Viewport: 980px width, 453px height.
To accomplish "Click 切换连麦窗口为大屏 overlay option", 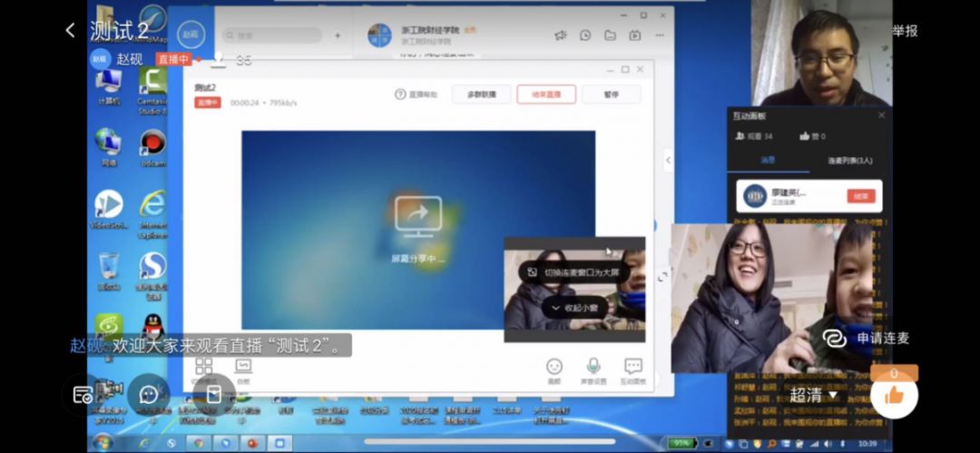I will point(573,272).
